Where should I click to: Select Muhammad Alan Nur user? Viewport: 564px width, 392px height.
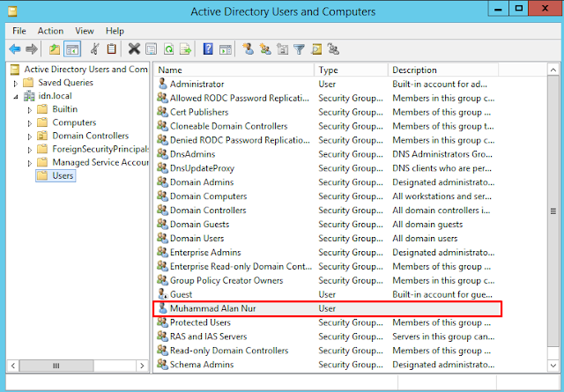tap(327, 308)
